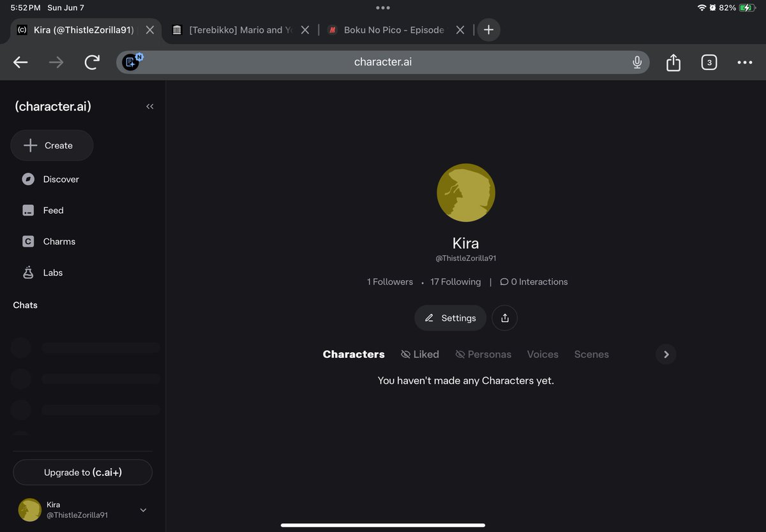Open the Discover compass icon
The height and width of the screenshot is (532, 766).
click(28, 179)
